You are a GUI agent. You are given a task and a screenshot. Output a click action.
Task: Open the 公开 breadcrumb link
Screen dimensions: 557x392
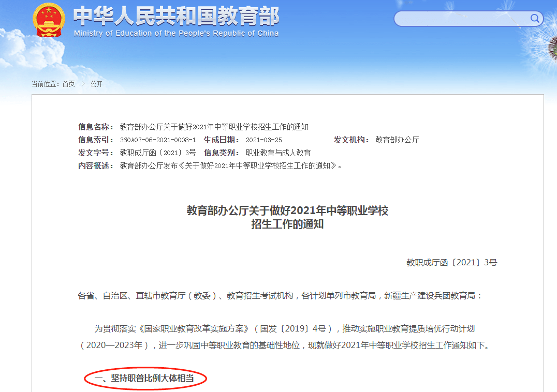pyautogui.click(x=96, y=84)
